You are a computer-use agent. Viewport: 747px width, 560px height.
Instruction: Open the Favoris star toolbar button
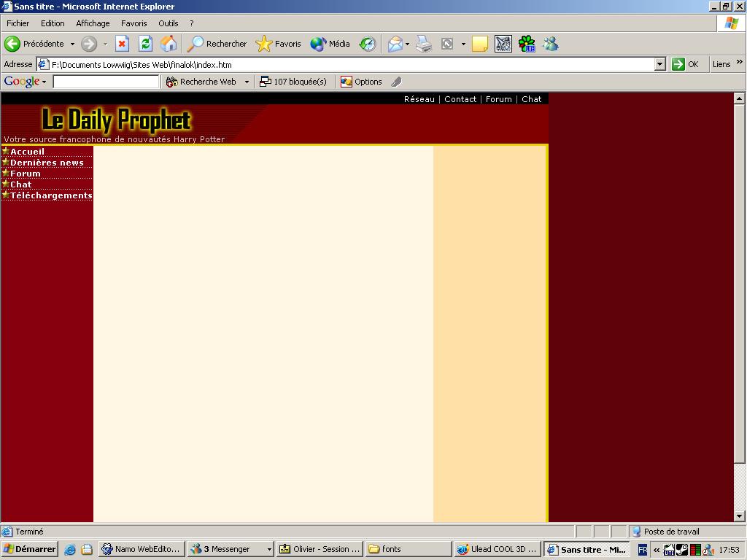pyautogui.click(x=278, y=44)
